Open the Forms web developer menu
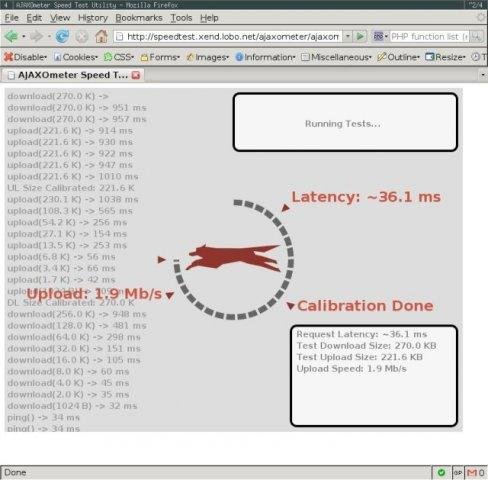The image size is (488, 480). 160,57
